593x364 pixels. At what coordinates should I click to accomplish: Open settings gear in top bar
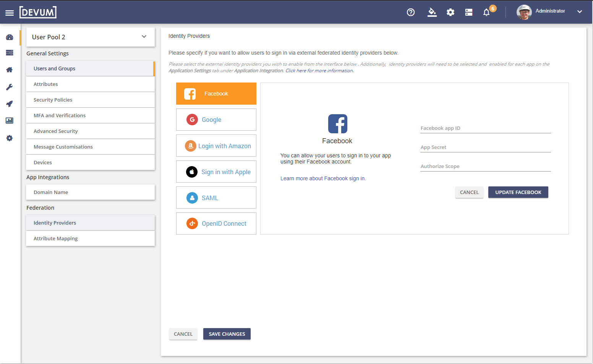pyautogui.click(x=450, y=12)
